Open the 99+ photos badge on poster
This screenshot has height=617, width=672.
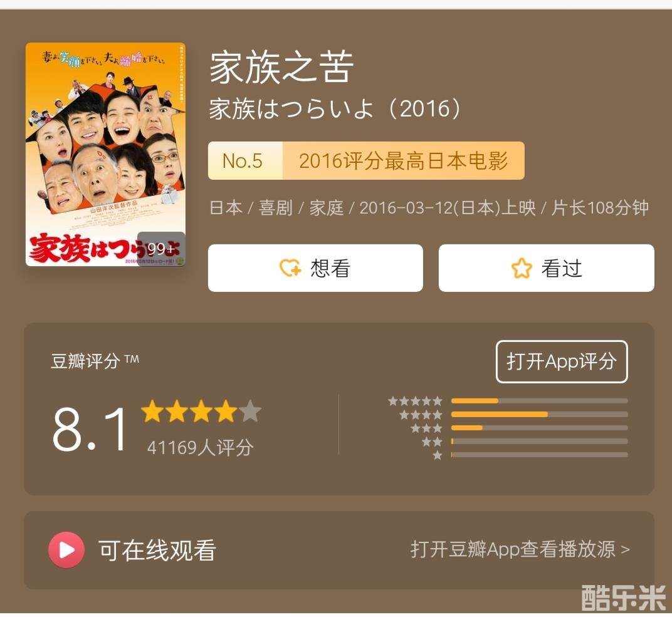161,249
